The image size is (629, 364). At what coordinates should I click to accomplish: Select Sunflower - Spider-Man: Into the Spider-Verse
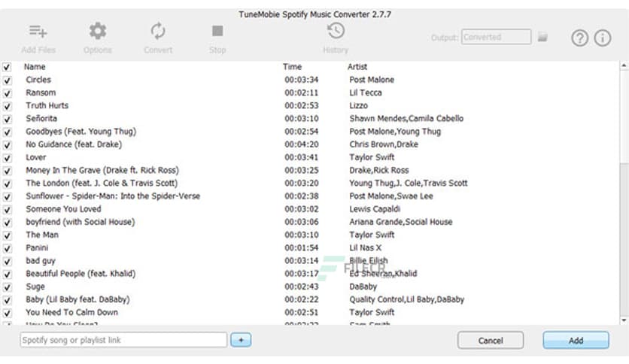click(x=113, y=196)
